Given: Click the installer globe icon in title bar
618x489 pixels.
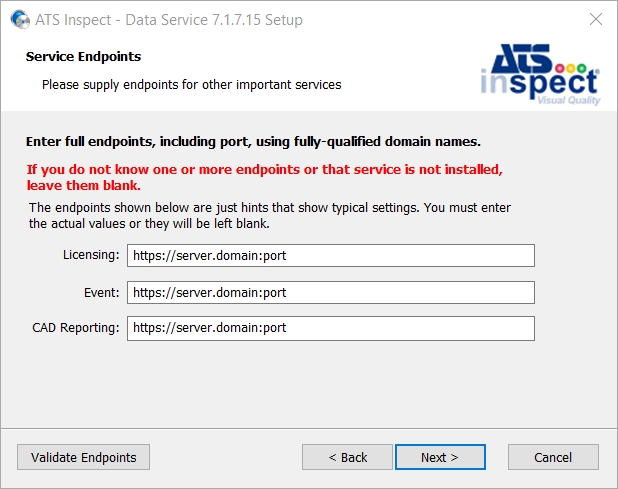Looking at the screenshot, I should point(20,19).
